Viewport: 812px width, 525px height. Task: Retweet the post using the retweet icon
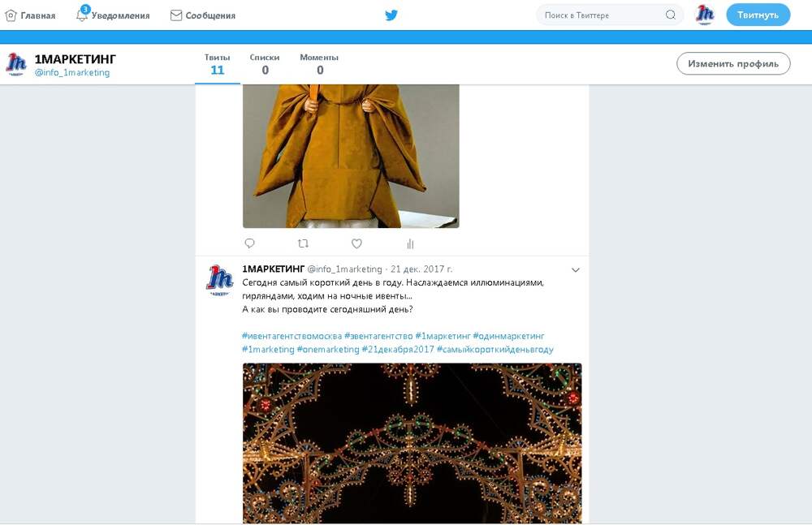coord(303,243)
